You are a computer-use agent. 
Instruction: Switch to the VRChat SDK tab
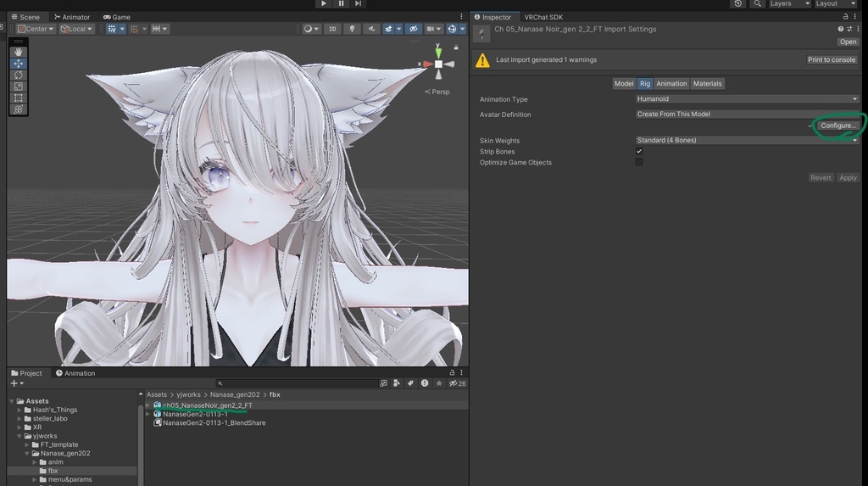[x=543, y=17]
